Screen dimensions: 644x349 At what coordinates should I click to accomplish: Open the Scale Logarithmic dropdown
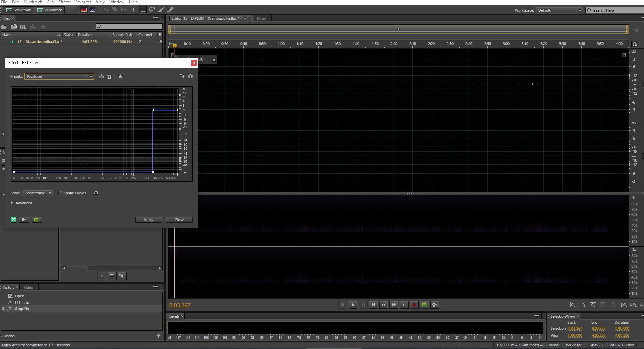(x=38, y=193)
